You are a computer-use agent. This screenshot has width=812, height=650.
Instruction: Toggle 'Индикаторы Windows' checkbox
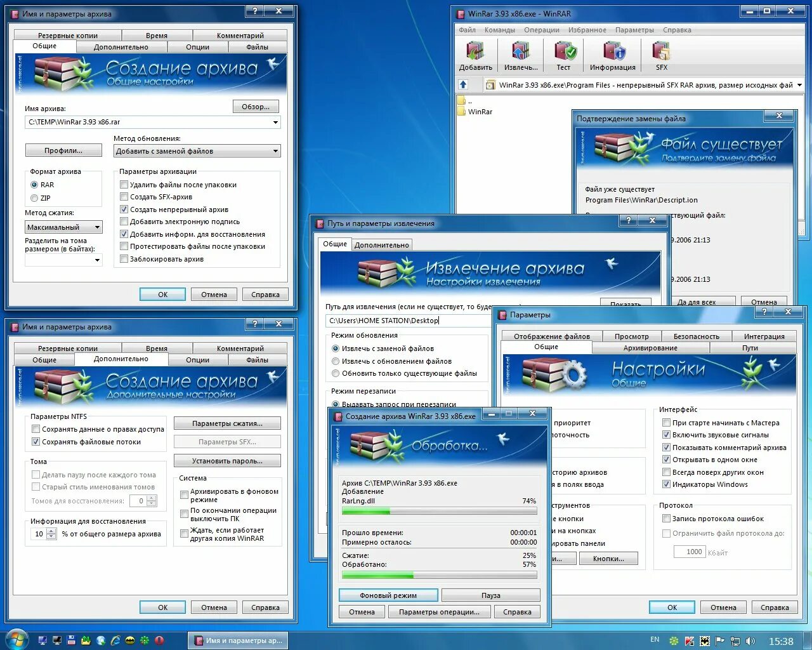pyautogui.click(x=666, y=484)
